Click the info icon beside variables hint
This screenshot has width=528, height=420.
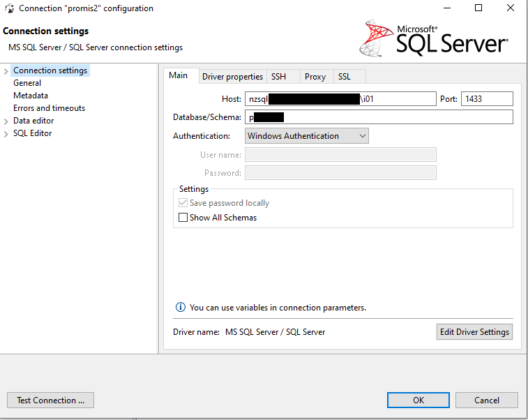[x=181, y=307]
